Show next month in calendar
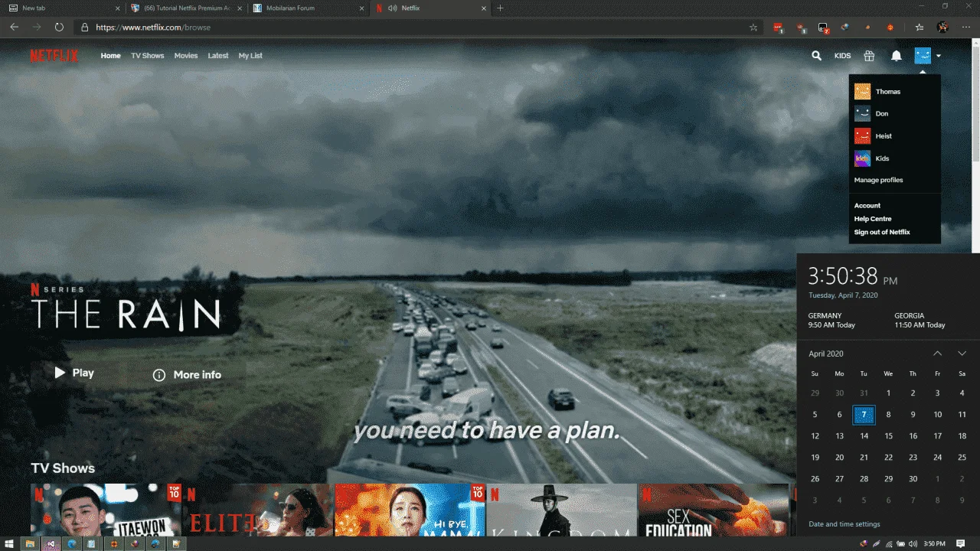This screenshot has width=980, height=551. [x=962, y=354]
